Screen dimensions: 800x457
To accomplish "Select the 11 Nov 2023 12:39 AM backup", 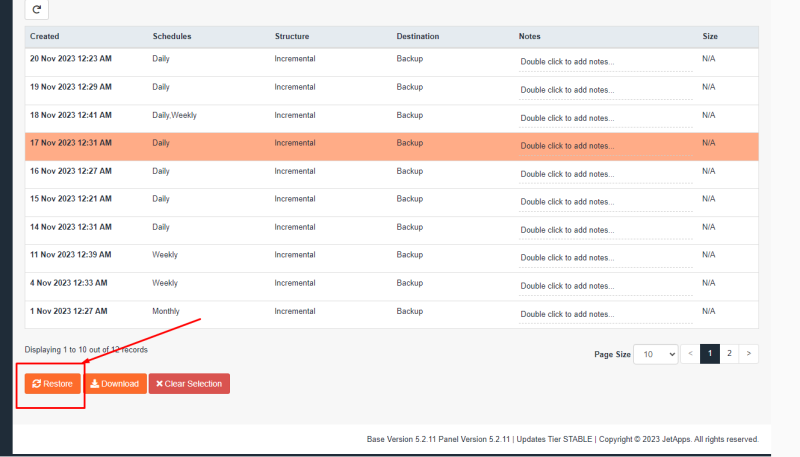I will (x=392, y=259).
